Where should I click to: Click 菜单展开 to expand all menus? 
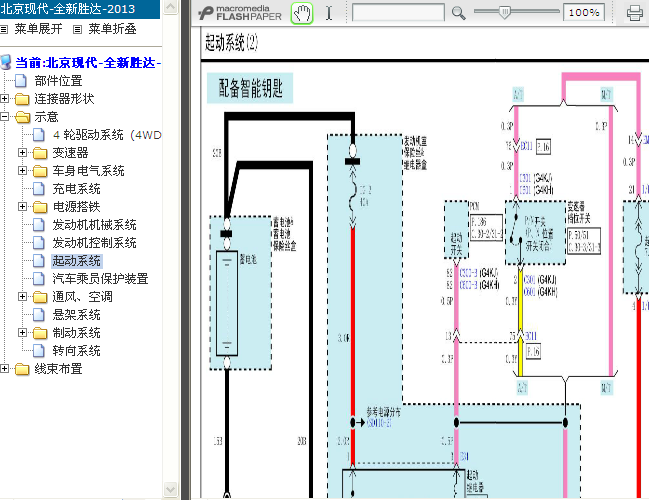point(38,29)
